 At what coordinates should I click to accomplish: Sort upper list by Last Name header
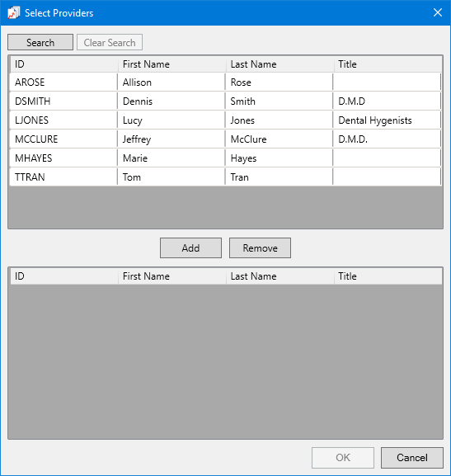[280, 64]
